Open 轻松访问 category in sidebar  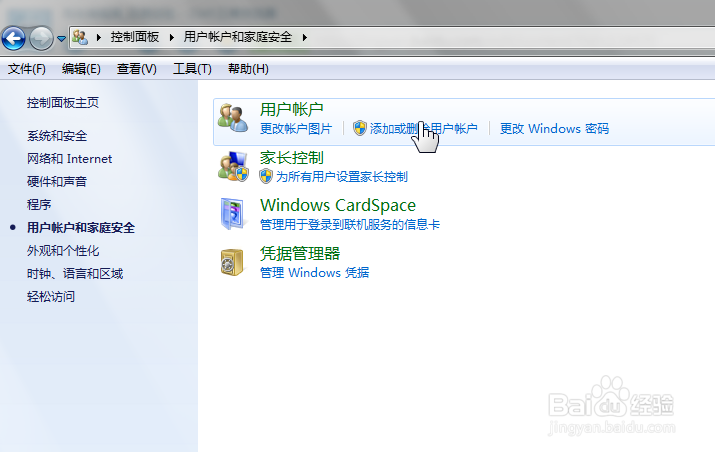[x=51, y=297]
